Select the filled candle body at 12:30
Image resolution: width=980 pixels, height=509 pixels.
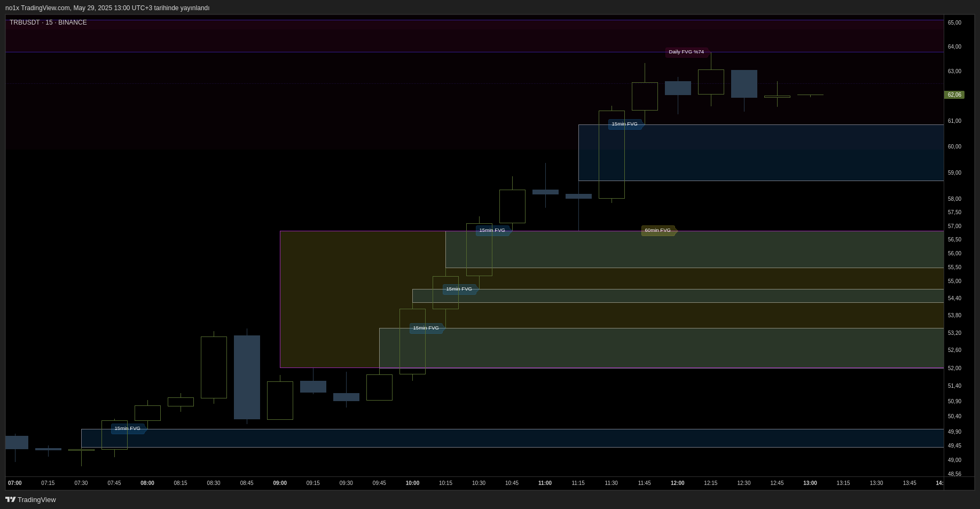[x=744, y=84]
